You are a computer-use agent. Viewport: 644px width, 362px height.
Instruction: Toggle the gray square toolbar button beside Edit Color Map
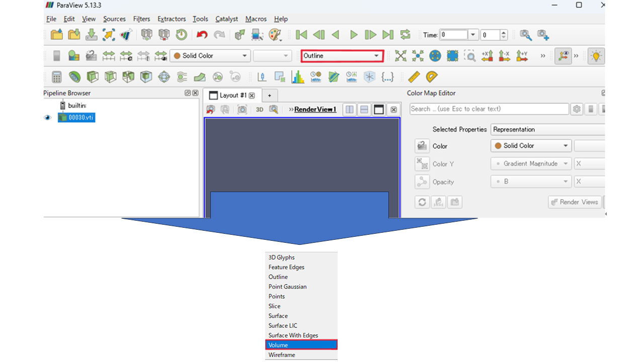(x=57, y=56)
